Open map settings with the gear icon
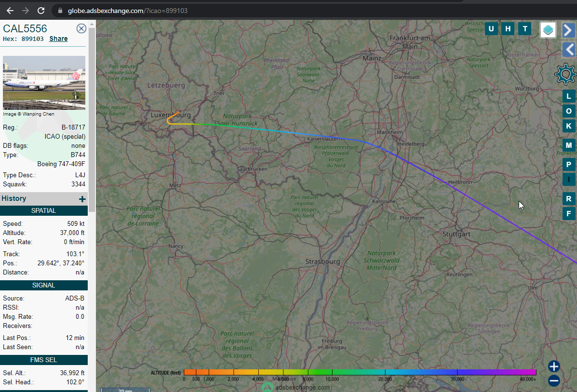The width and height of the screenshot is (577, 392). (565, 74)
